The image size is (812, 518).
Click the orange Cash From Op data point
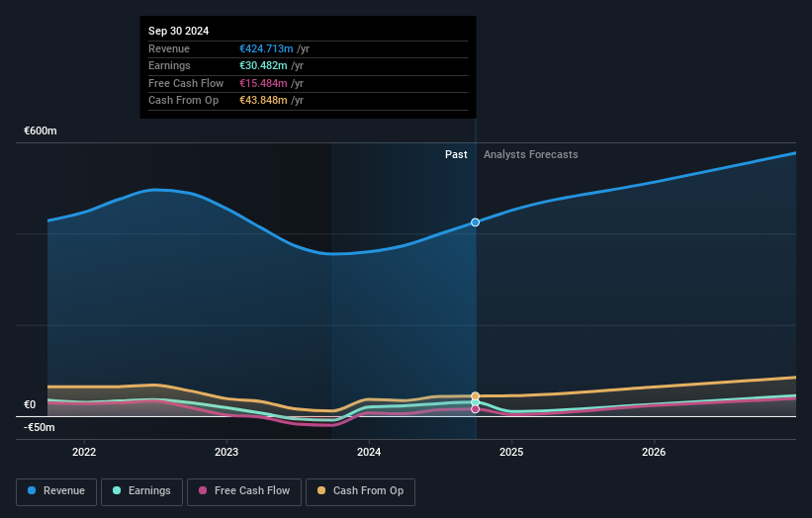point(475,395)
